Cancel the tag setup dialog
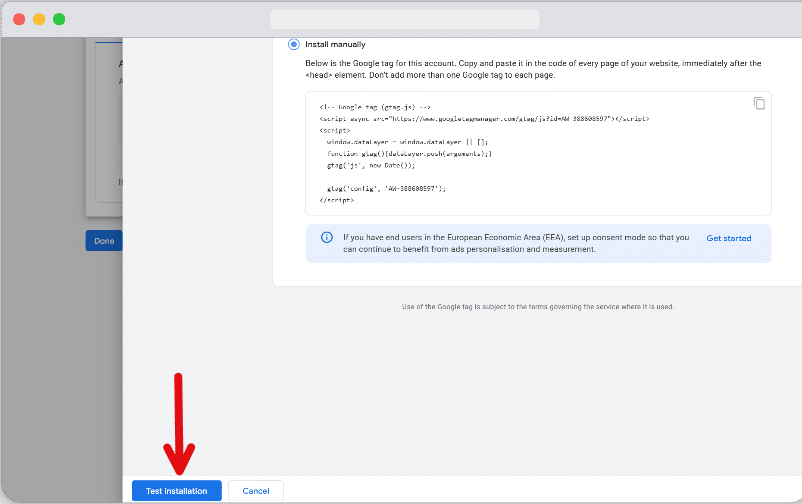The height and width of the screenshot is (504, 802). [256, 491]
